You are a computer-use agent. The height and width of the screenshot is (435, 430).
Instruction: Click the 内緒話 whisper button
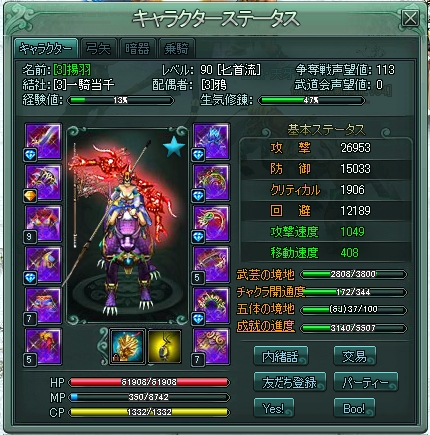280,356
